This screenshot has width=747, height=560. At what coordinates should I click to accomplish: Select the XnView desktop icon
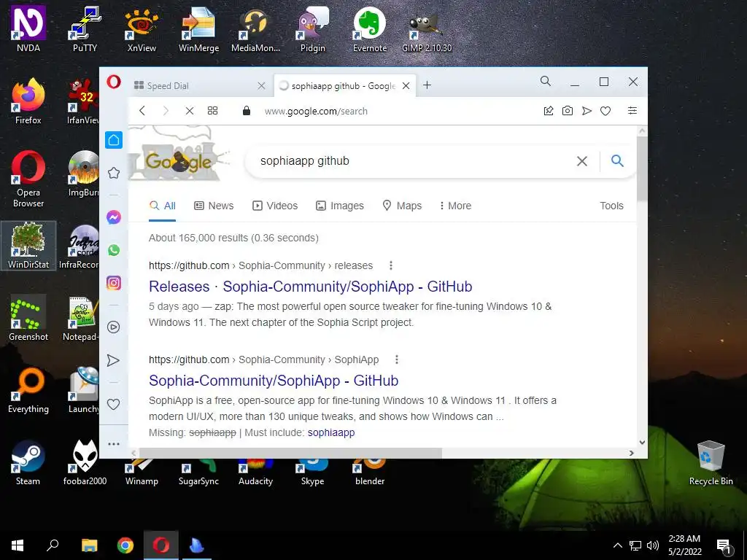(x=142, y=28)
